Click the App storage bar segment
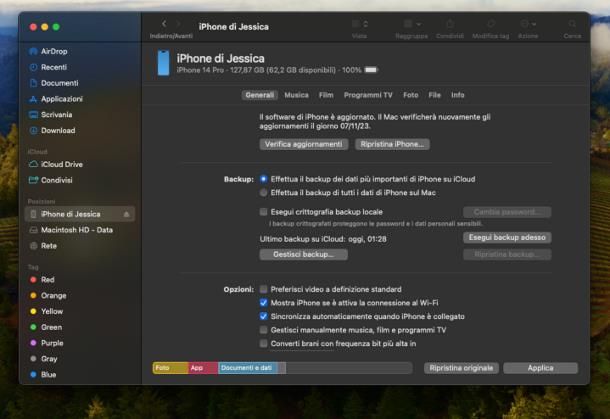Image resolution: width=610 pixels, height=419 pixels. (203, 368)
